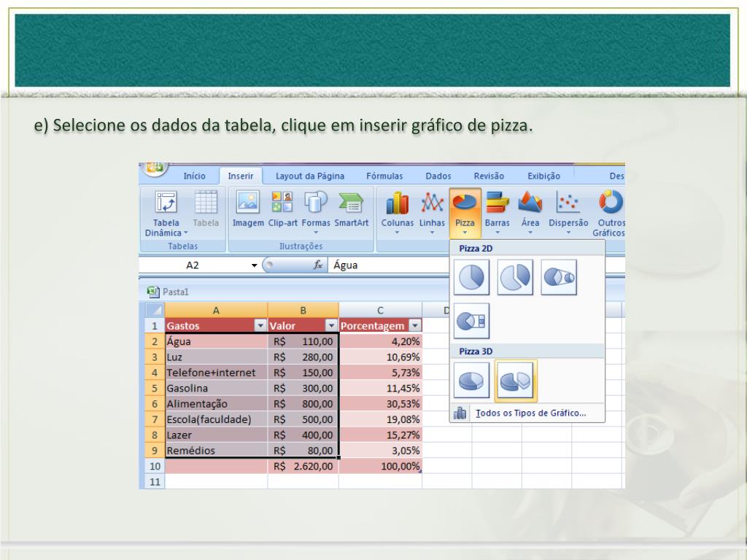Open the Exibição tab
The width and height of the screenshot is (747, 560).
[x=543, y=176]
